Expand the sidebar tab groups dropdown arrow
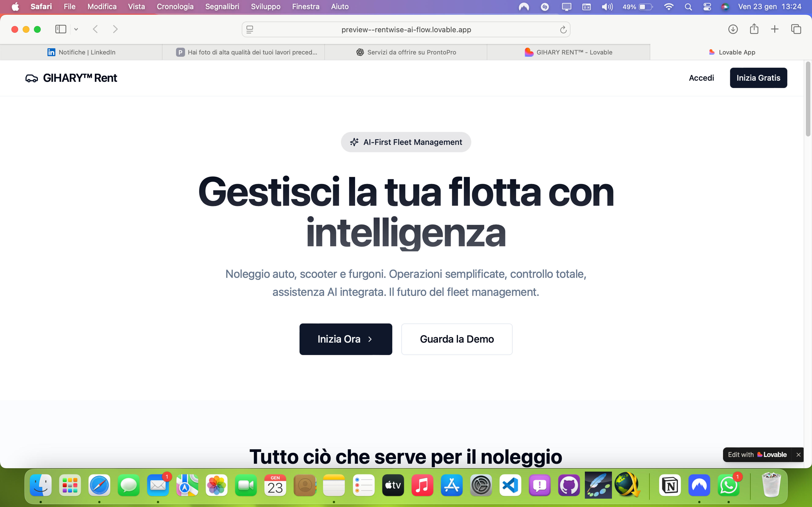Screen dimensions: 812x507 76,30
